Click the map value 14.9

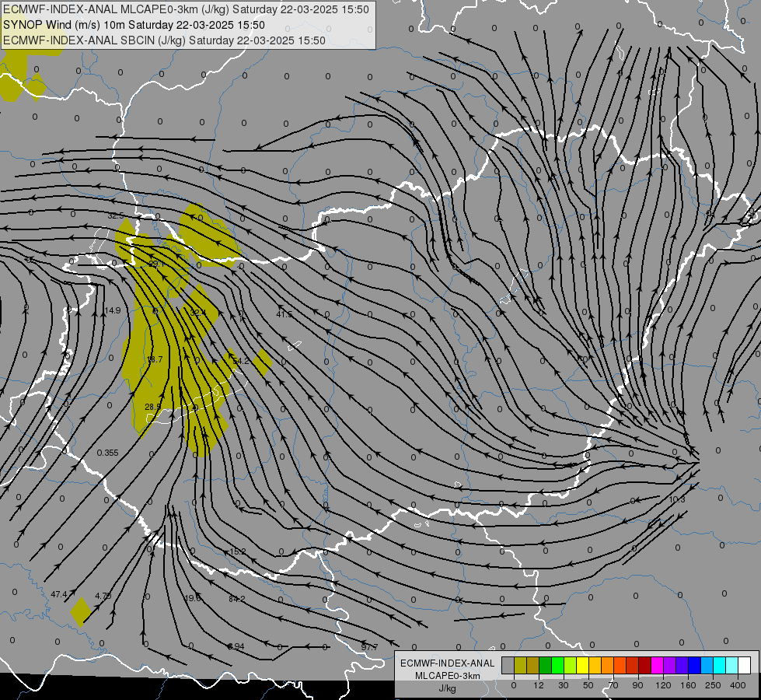click(113, 310)
